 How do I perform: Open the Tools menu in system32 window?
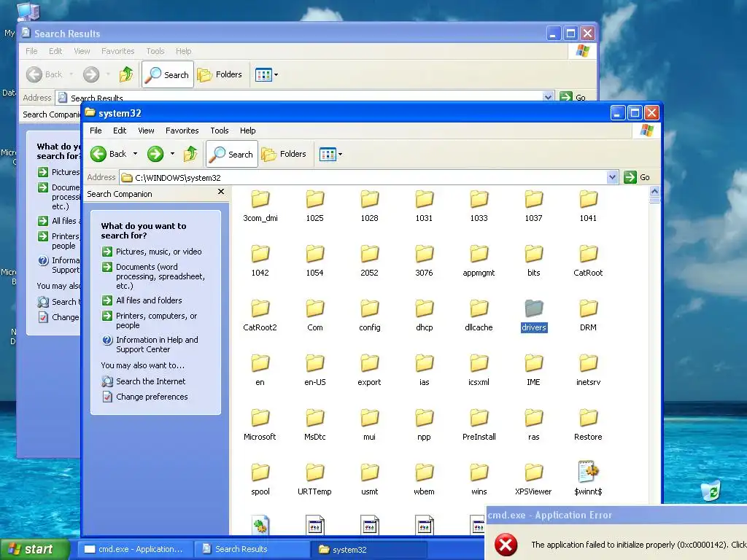pyautogui.click(x=219, y=131)
